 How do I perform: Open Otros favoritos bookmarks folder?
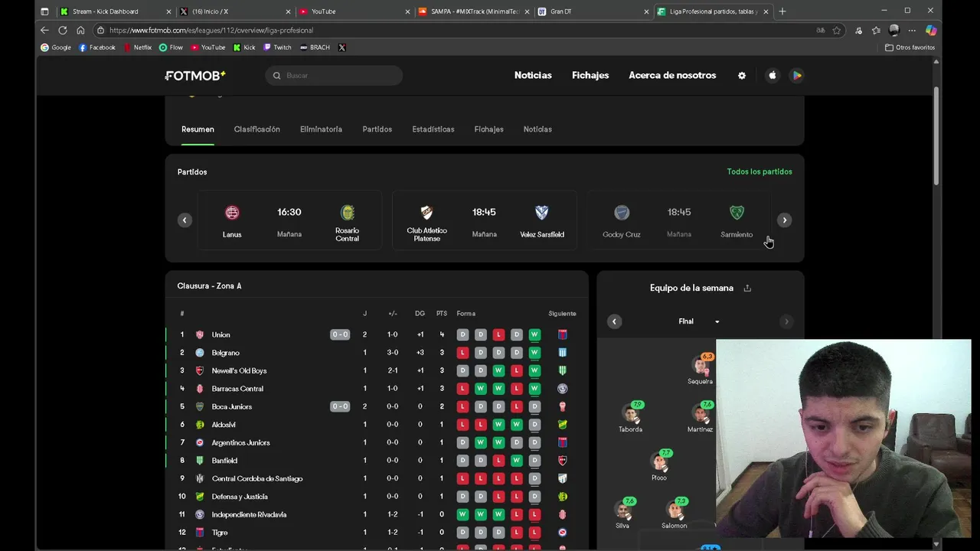point(910,47)
